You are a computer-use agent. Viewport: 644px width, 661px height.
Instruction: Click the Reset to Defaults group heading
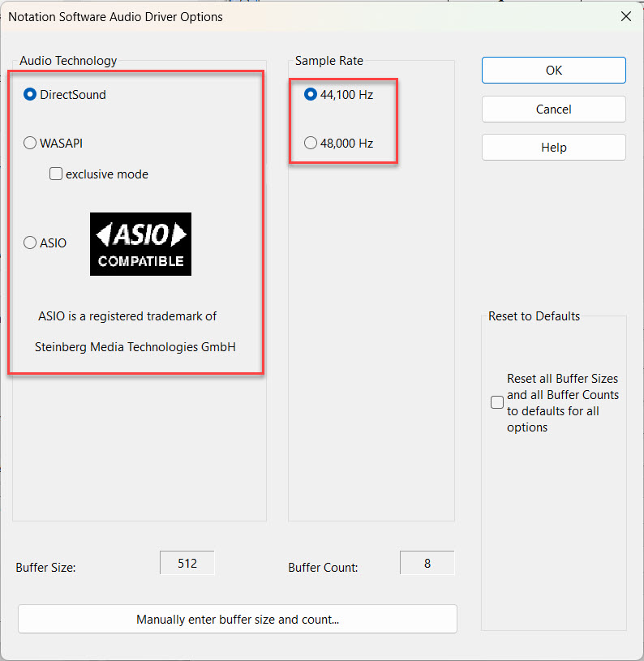pyautogui.click(x=534, y=316)
